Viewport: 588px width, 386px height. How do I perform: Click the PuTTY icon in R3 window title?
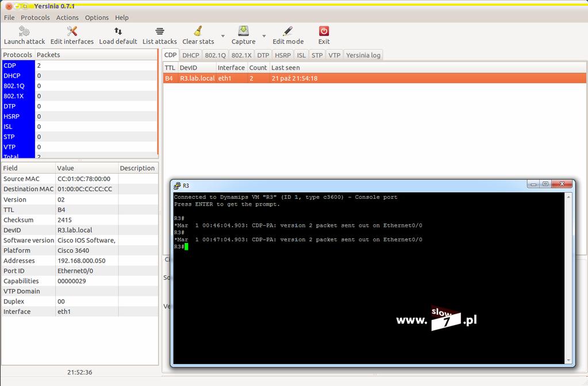pyautogui.click(x=177, y=186)
